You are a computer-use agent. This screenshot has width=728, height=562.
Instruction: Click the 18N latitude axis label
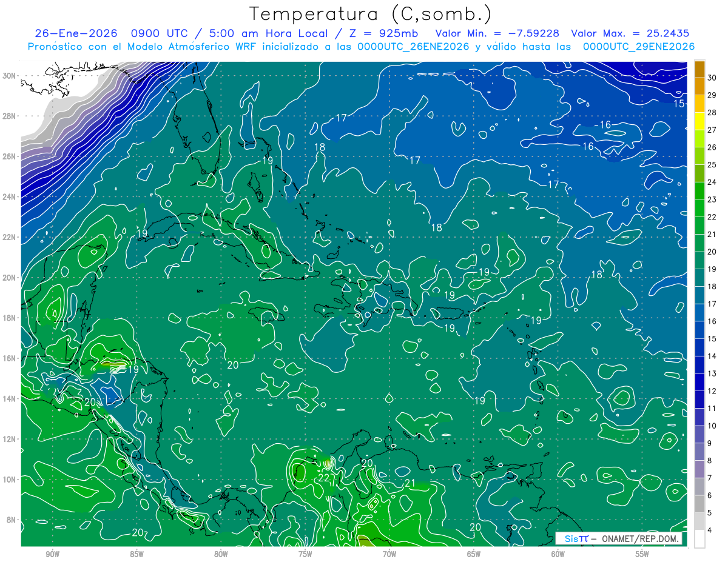tap(10, 318)
